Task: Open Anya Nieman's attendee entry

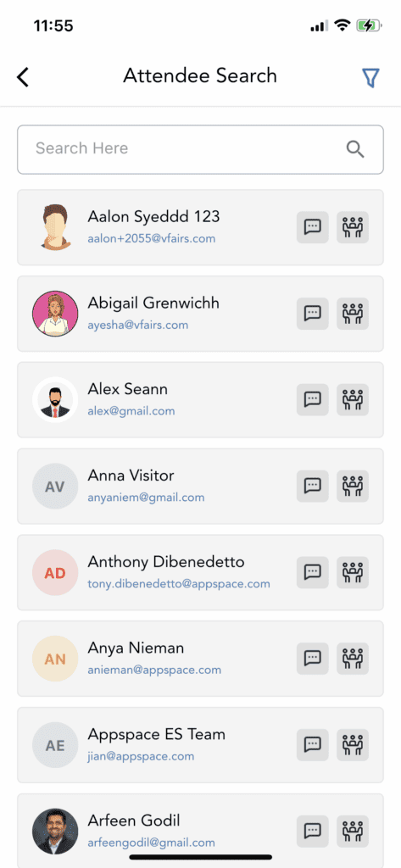Action: 200,659
